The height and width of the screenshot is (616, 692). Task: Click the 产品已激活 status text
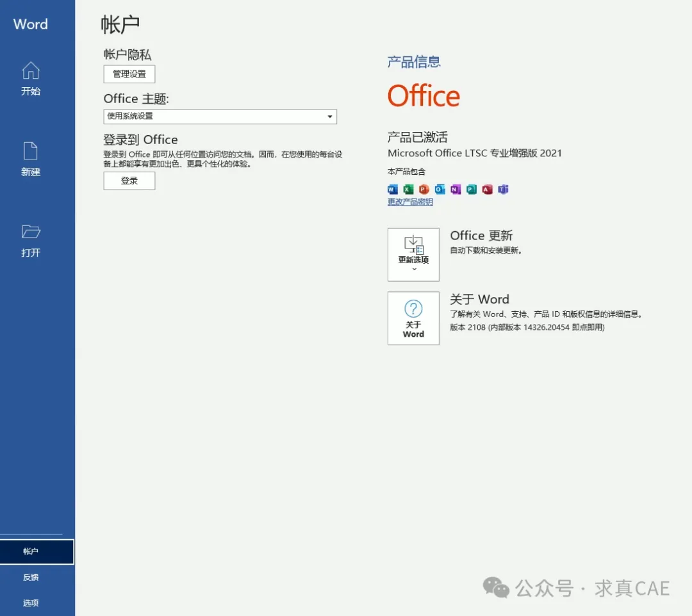point(418,137)
